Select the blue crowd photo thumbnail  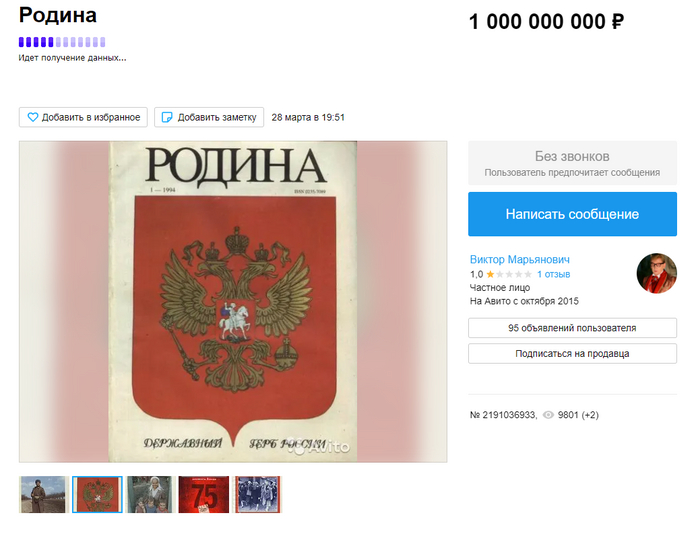click(258, 494)
